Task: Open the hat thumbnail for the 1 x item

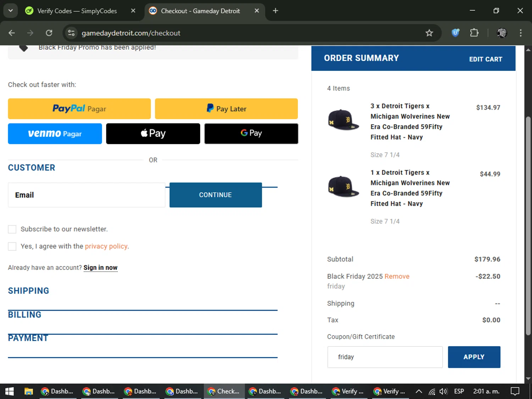Action: coord(343,186)
